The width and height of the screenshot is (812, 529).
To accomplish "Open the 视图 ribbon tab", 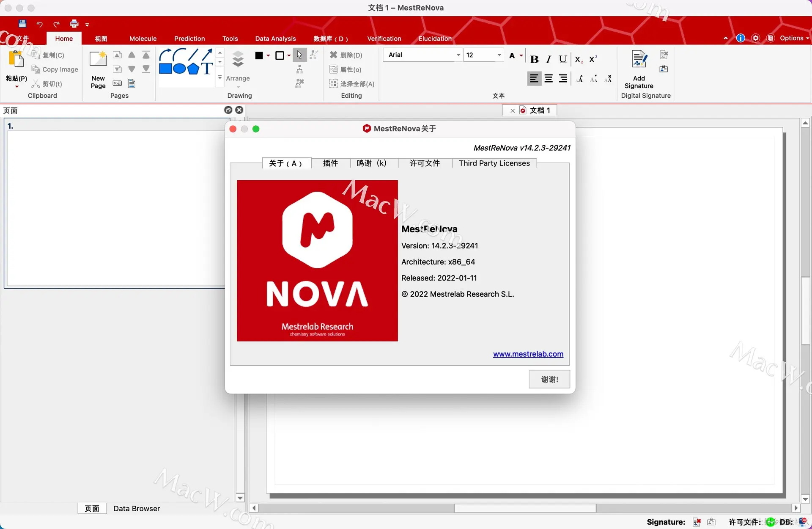I will (101, 39).
